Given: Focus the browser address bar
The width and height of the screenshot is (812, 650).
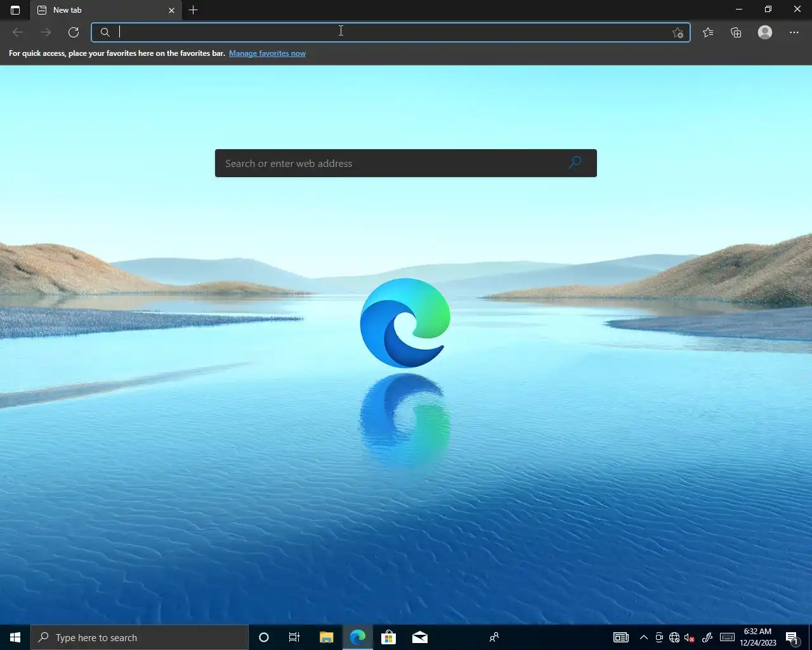Looking at the screenshot, I should (x=391, y=32).
